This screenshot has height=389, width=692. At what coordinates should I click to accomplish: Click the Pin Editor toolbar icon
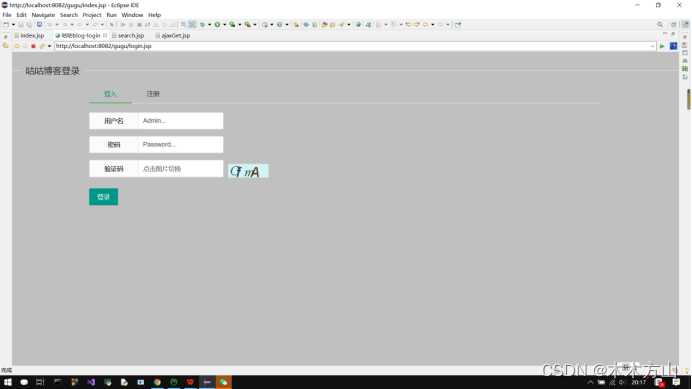pyautogui.click(x=458, y=25)
